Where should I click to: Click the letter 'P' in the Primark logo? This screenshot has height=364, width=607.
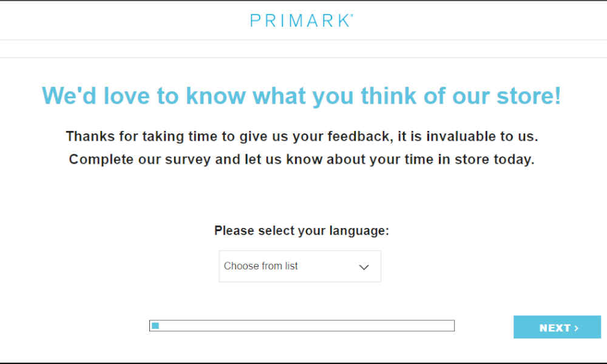tap(255, 21)
